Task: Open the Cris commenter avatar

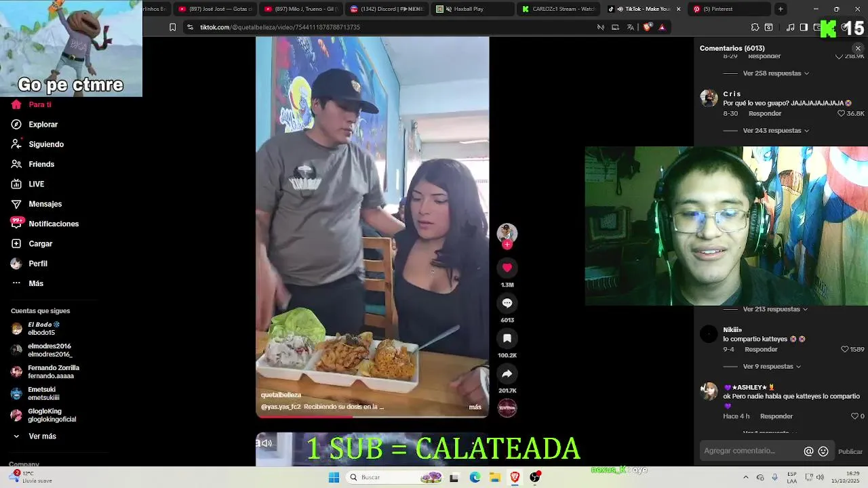Action: click(x=709, y=98)
